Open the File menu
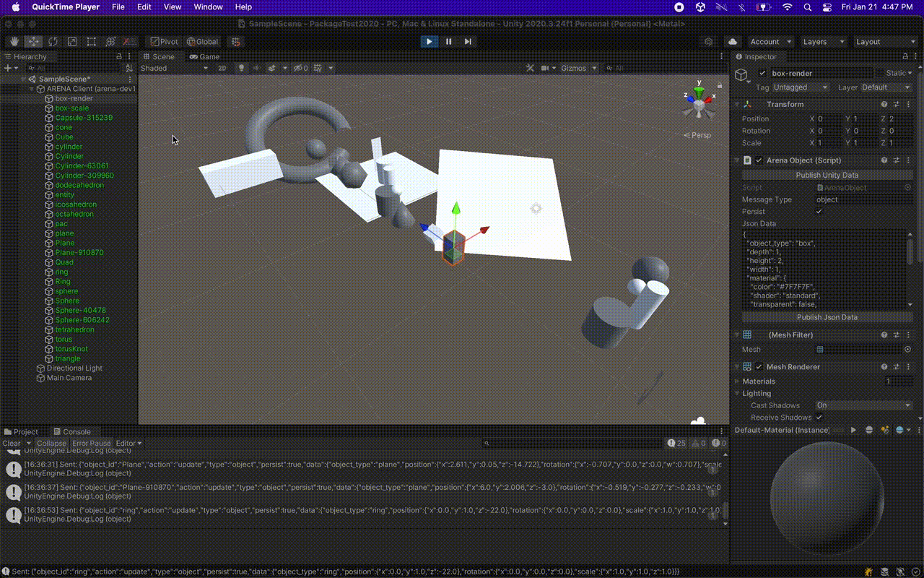The image size is (924, 578). (118, 7)
